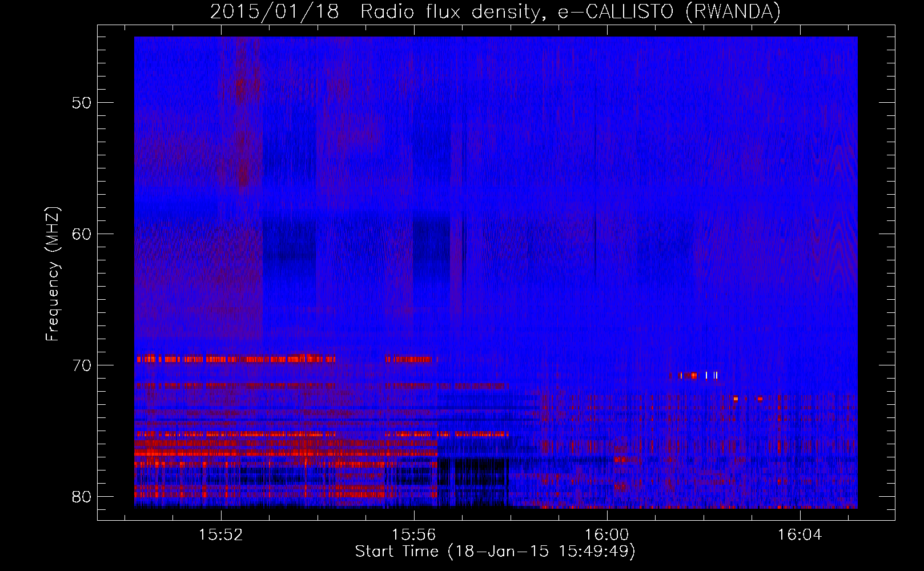Click the 80 frequency tick label
Image resolution: width=924 pixels, height=571 pixels.
pyautogui.click(x=82, y=497)
